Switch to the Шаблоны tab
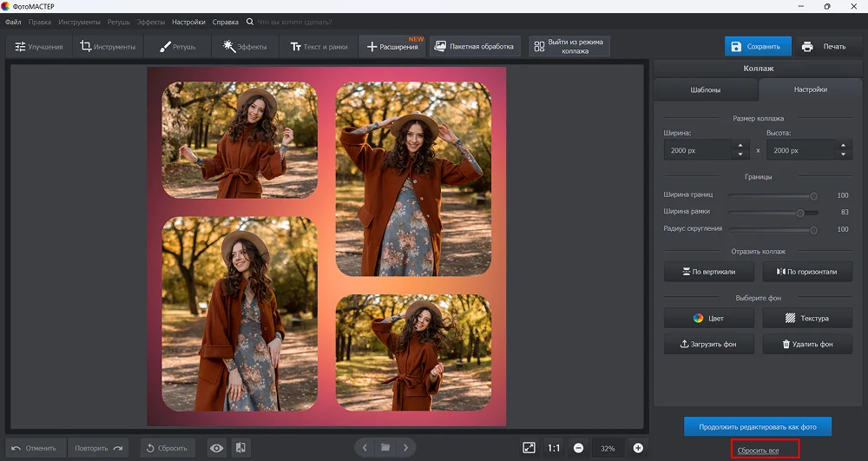Viewport: 868px width, 461px height. (x=705, y=89)
